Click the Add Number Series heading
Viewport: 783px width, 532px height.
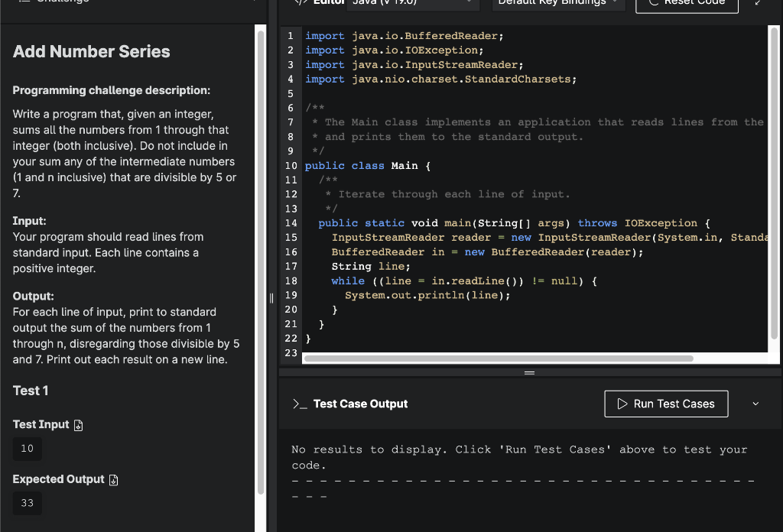92,51
